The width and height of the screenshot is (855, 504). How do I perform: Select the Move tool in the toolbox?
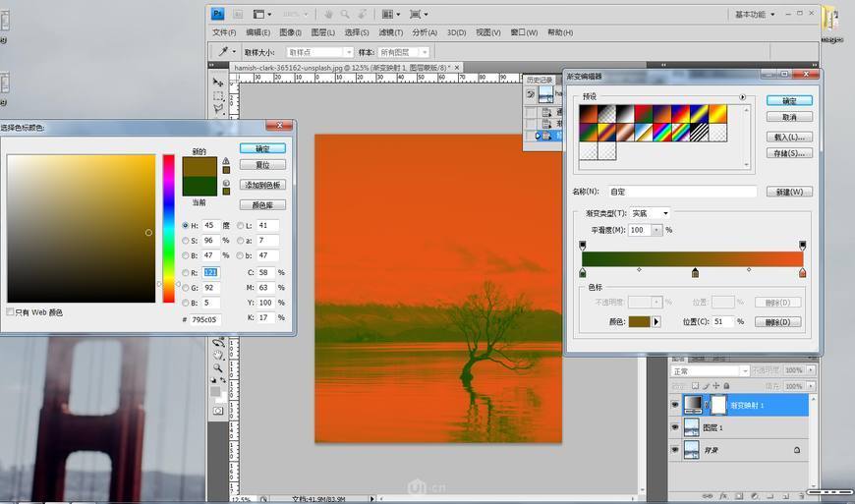coord(218,83)
